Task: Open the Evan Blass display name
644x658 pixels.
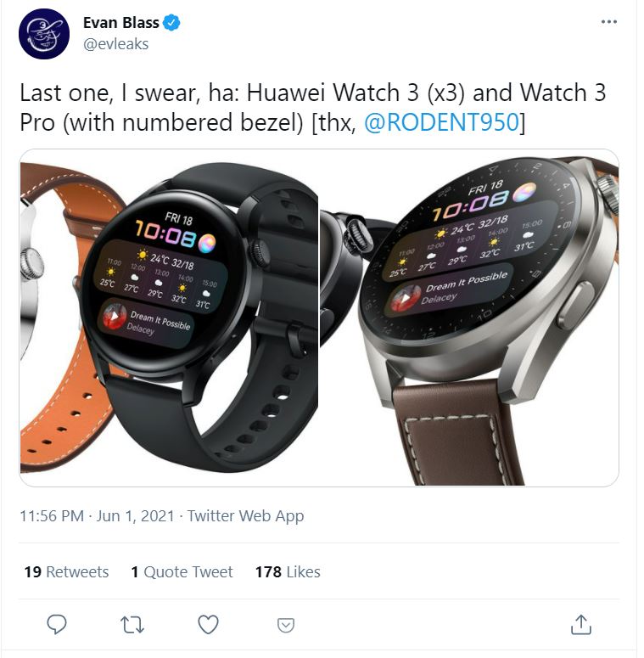Action: (x=121, y=22)
